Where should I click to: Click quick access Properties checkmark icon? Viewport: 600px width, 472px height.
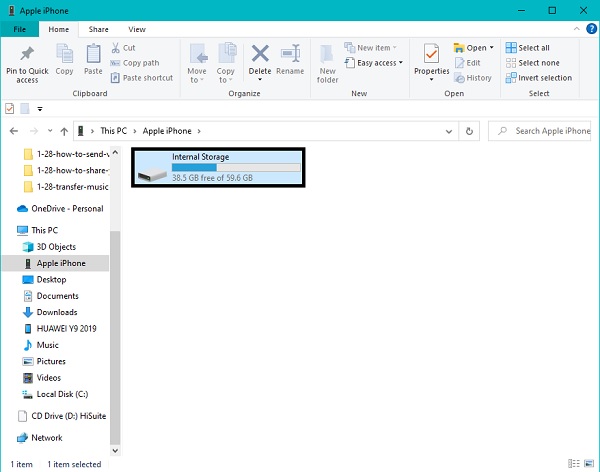[10, 109]
